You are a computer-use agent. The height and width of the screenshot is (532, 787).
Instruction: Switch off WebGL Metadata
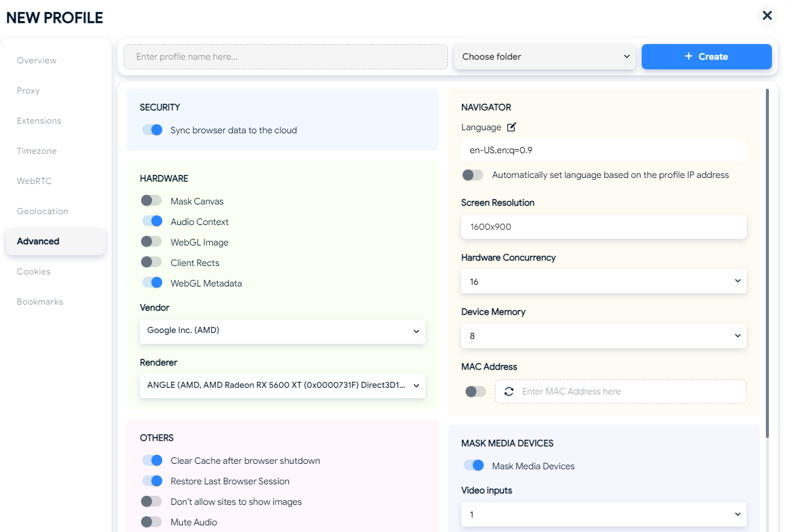152,283
